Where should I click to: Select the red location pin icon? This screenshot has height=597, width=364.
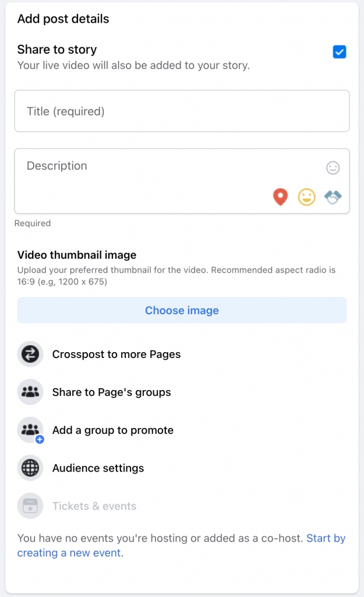click(280, 197)
